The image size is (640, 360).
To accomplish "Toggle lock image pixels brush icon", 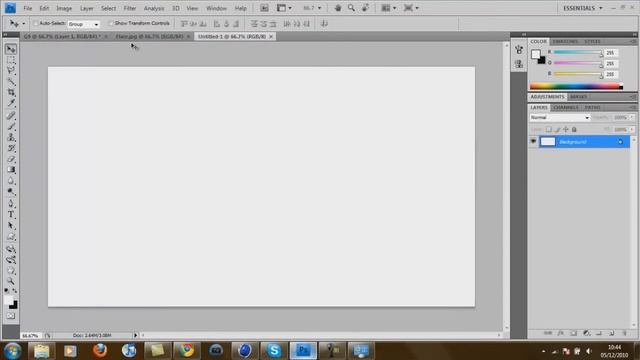I will click(x=557, y=129).
